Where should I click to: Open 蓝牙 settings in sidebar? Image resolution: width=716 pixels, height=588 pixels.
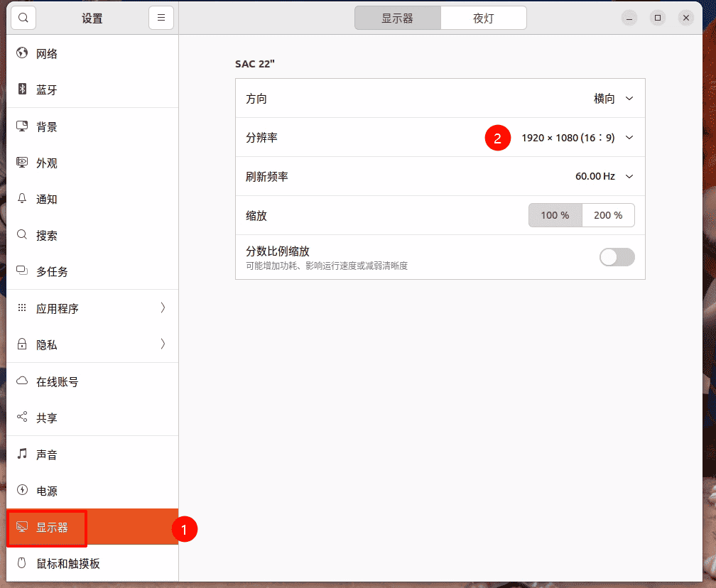click(92, 89)
